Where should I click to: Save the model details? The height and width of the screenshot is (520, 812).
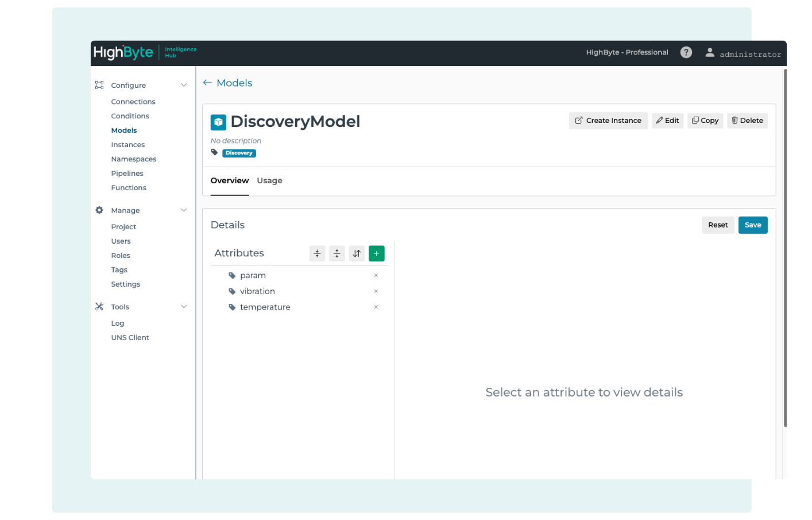[x=752, y=225]
